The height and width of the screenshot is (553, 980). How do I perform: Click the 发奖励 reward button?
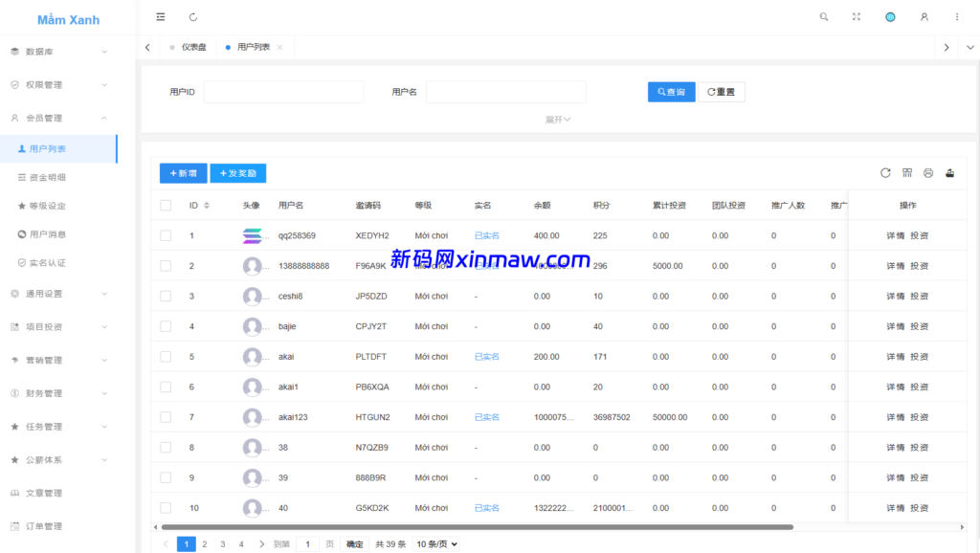[238, 173]
